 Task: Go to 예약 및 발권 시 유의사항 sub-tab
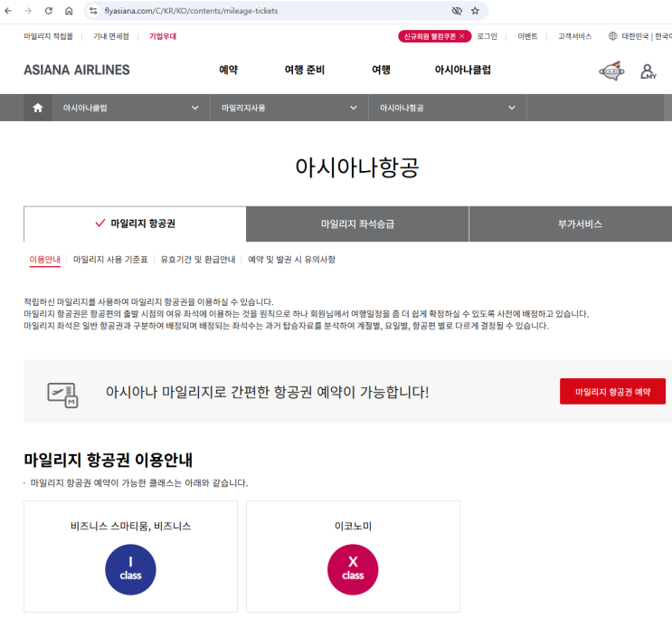[291, 260]
